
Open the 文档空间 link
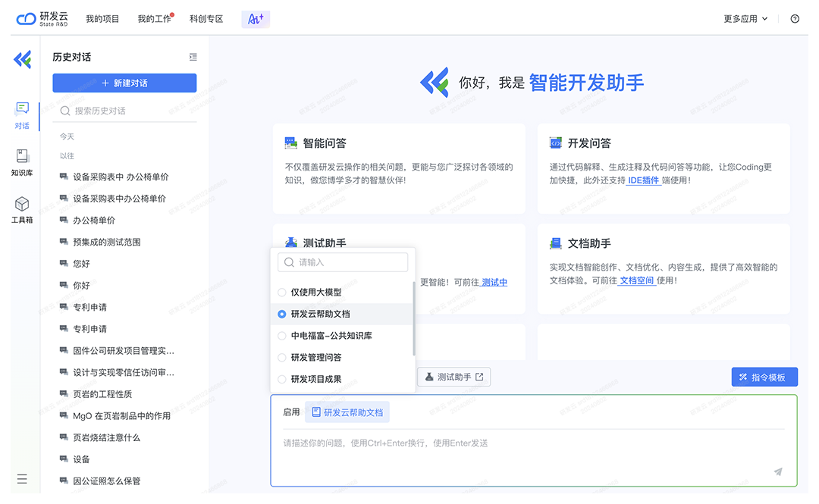637,280
